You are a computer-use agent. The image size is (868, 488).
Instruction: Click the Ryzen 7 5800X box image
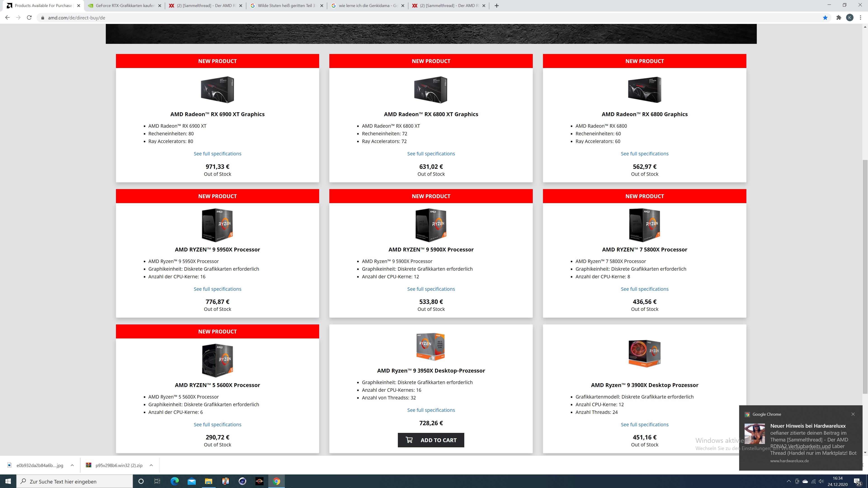click(x=645, y=225)
